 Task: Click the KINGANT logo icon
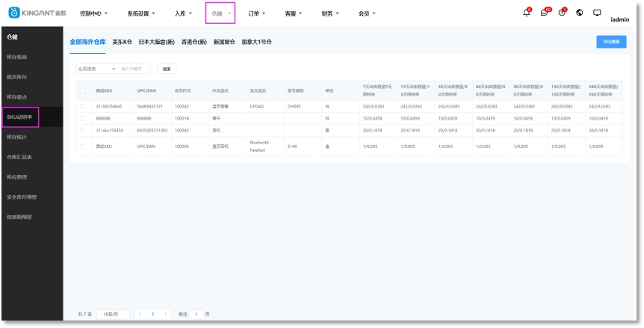coord(13,13)
